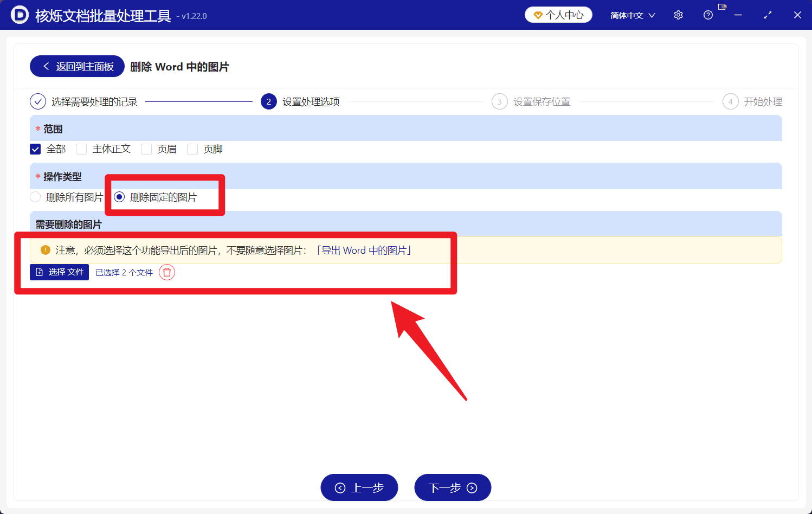Click the crown icon on 个人中心

[x=538, y=15]
